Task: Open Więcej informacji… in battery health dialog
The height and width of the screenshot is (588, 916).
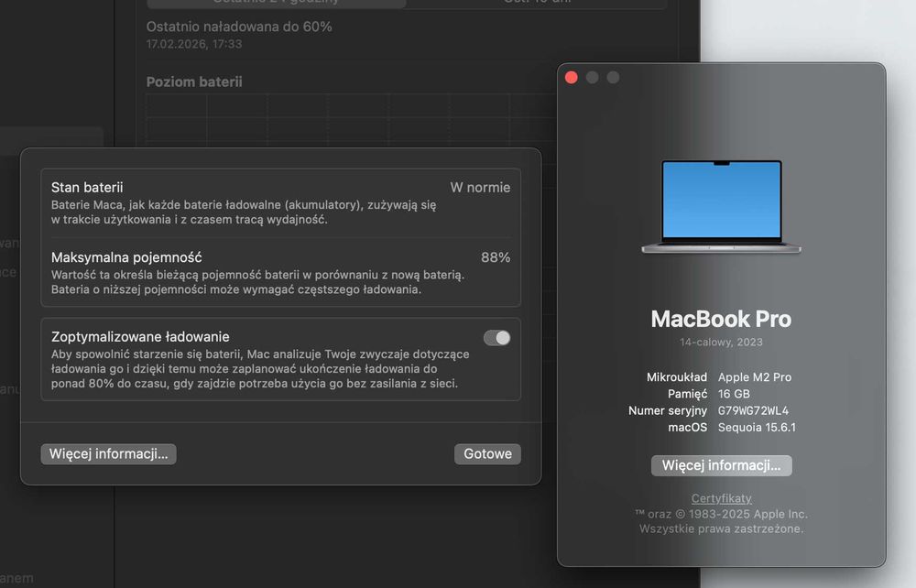Action: click(x=109, y=453)
